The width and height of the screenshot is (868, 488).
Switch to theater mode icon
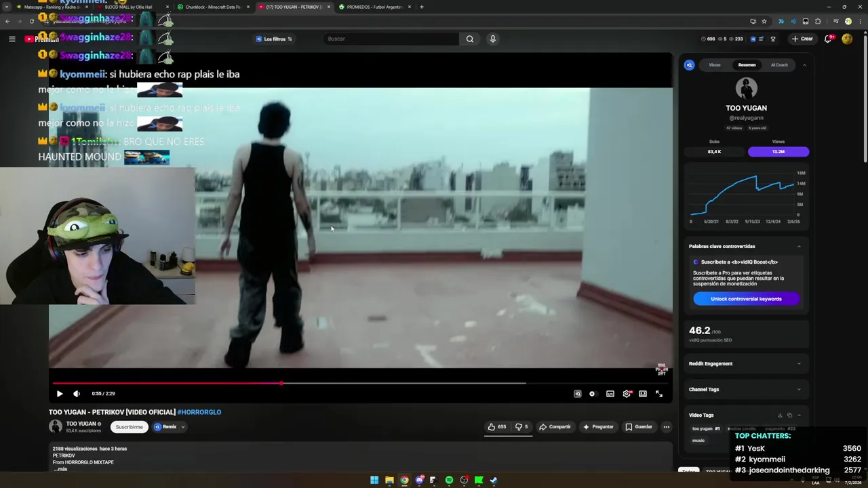pyautogui.click(x=643, y=394)
